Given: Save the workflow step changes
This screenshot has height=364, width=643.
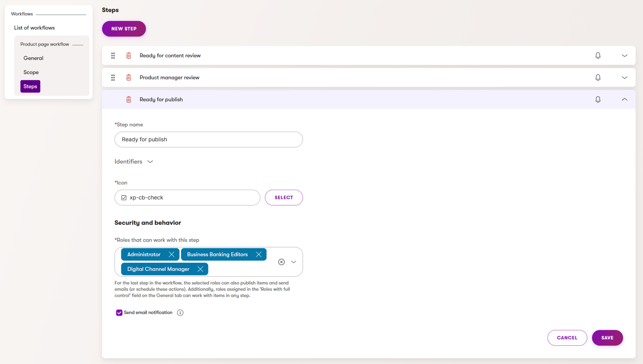Looking at the screenshot, I should click(x=607, y=337).
